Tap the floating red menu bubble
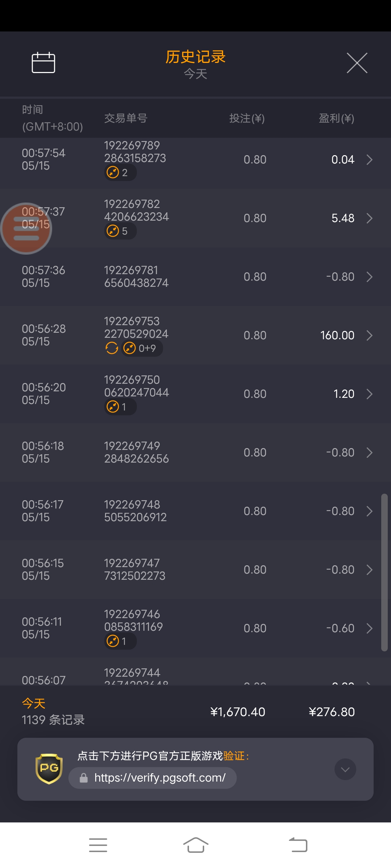The image size is (391, 868). click(26, 229)
